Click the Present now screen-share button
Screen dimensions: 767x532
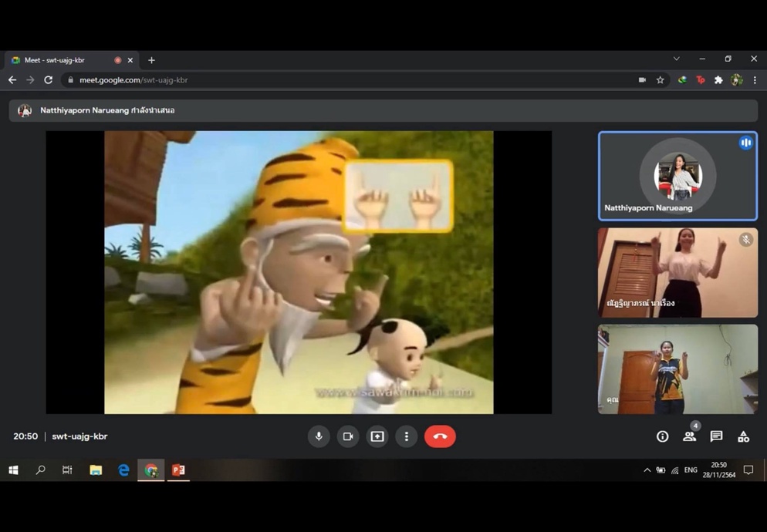tap(377, 436)
